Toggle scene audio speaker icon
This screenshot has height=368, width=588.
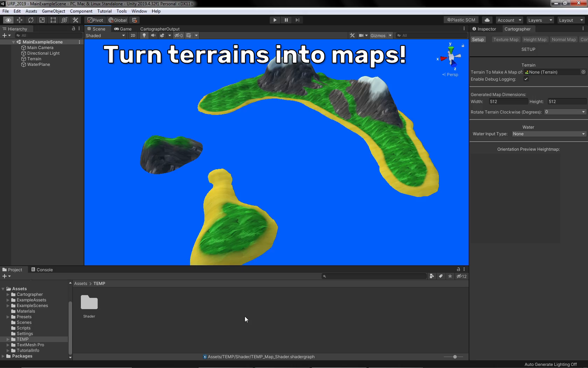click(x=153, y=35)
